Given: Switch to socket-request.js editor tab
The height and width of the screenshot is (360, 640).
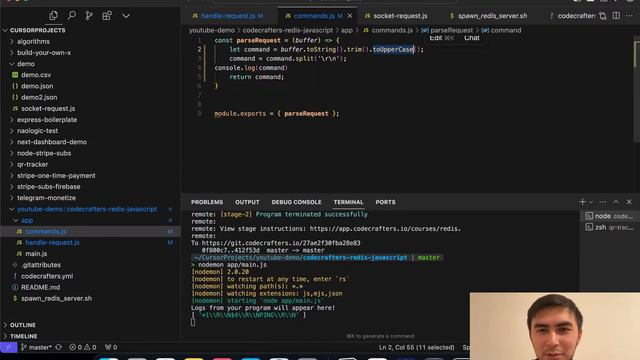Looking at the screenshot, I should pyautogui.click(x=396, y=16).
